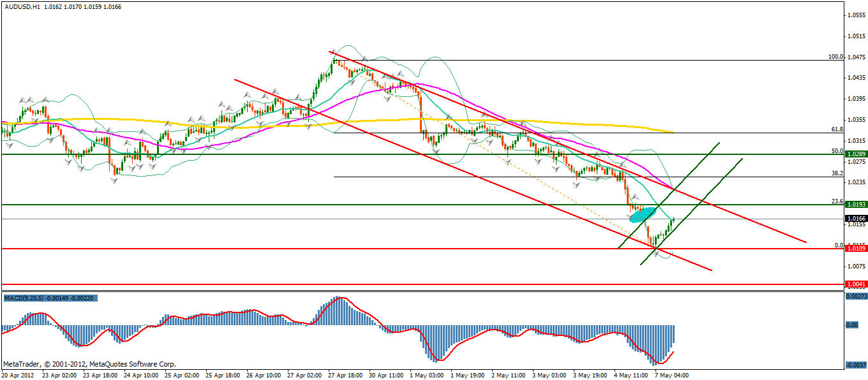Click the current price 1.0166 tag
This screenshot has height=380, width=868.
855,219
